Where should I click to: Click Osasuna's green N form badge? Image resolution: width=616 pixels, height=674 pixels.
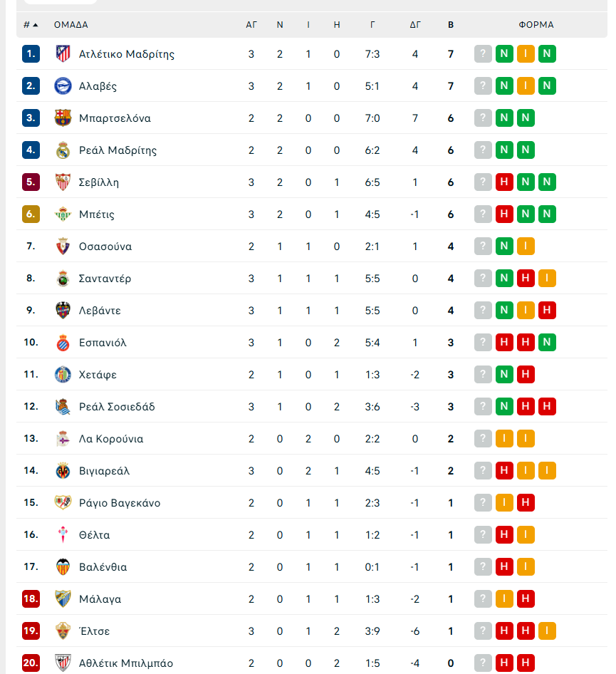click(x=504, y=247)
